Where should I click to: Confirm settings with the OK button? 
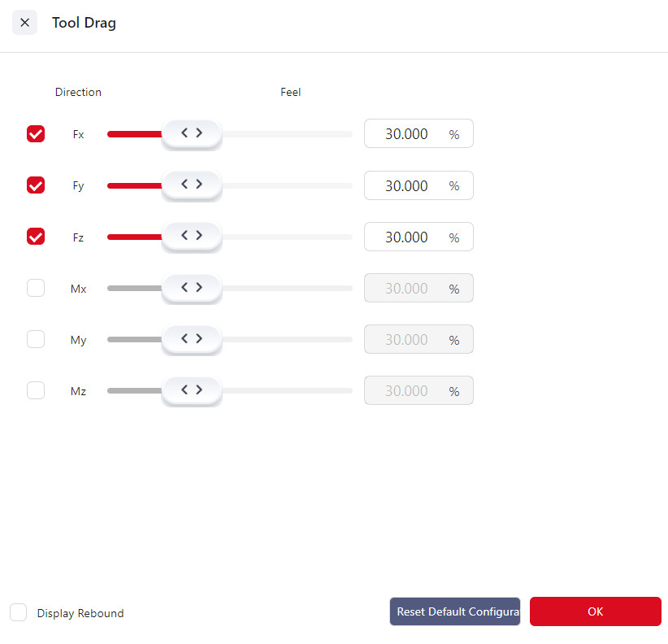[x=595, y=611]
